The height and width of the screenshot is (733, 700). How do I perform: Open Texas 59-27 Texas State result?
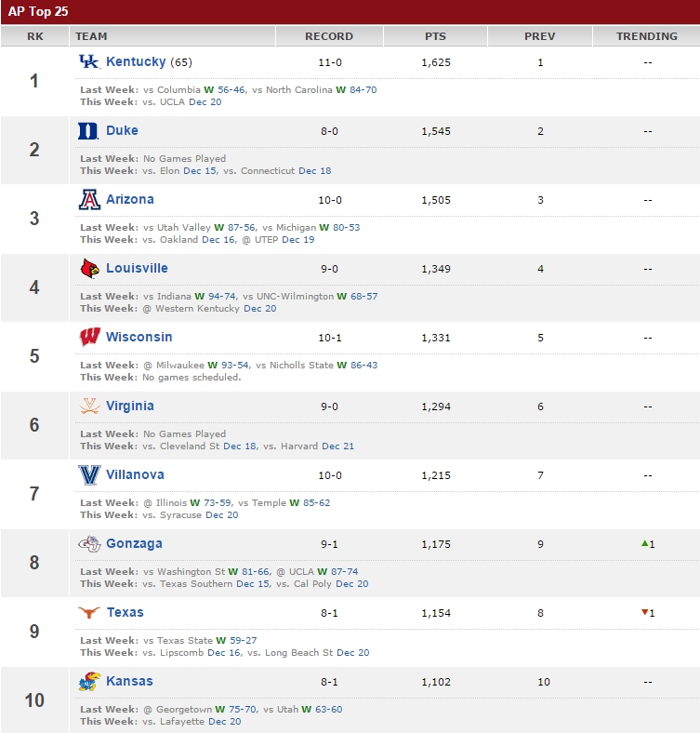click(x=243, y=640)
